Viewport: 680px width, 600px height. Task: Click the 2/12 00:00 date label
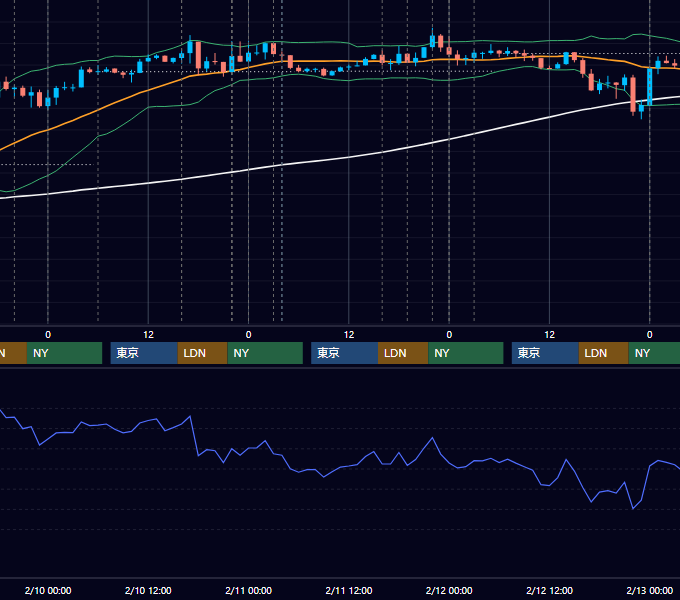[449, 590]
